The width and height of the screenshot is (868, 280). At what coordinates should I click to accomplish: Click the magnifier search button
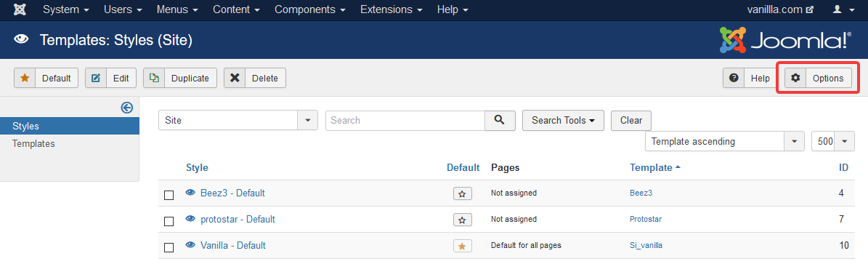click(500, 120)
